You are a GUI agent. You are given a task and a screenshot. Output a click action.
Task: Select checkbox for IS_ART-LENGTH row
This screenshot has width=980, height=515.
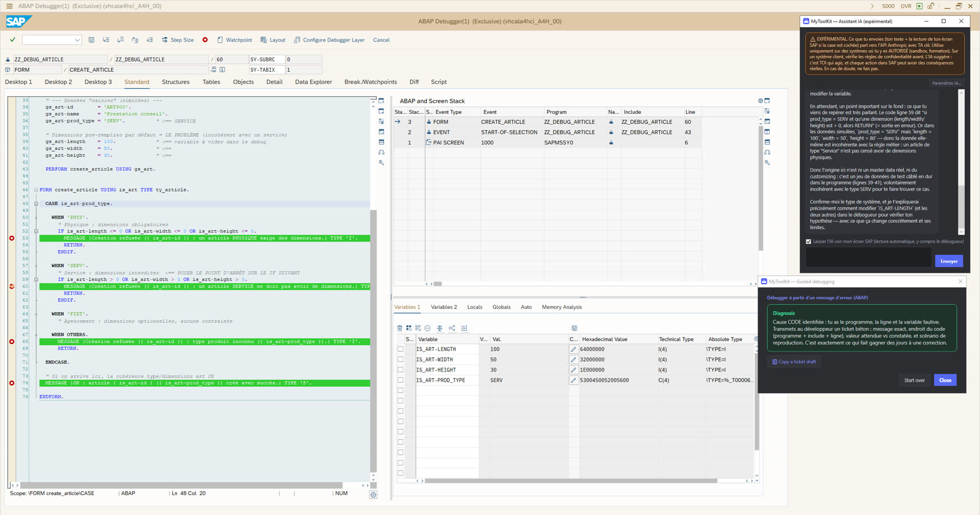tap(401, 349)
